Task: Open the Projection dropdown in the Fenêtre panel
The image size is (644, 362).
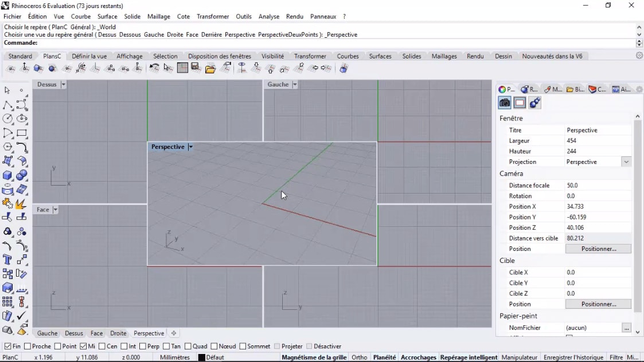Action: 627,162
